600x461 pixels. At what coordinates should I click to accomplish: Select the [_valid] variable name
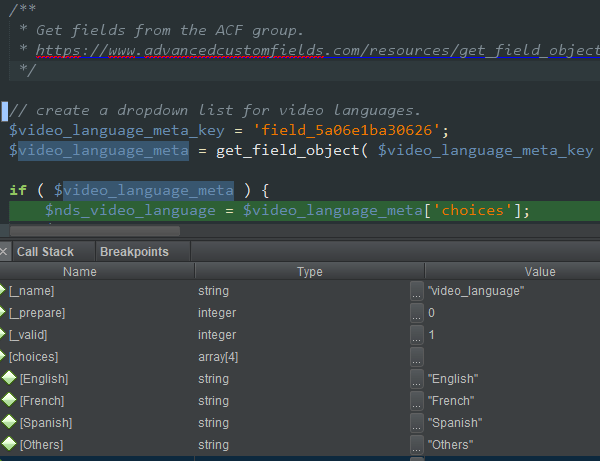pos(28,335)
